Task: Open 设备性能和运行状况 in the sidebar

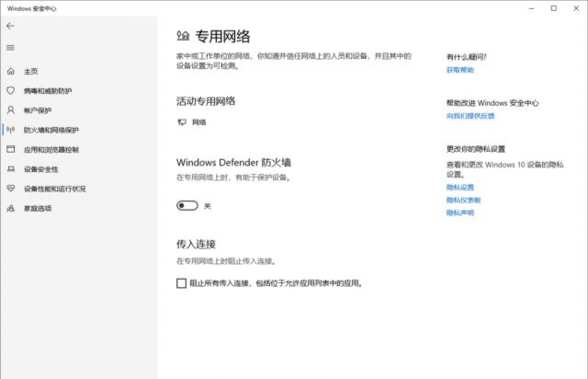Action: coord(54,189)
